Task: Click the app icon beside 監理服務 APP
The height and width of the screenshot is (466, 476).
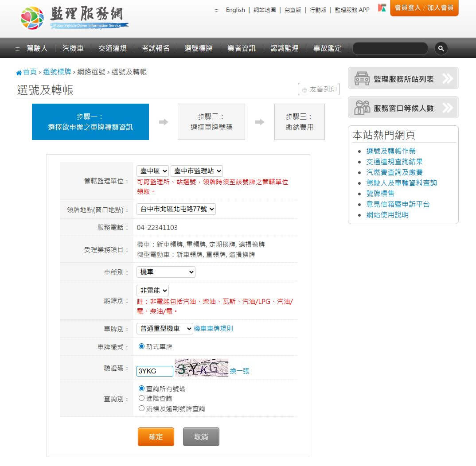Action: pyautogui.click(x=382, y=8)
